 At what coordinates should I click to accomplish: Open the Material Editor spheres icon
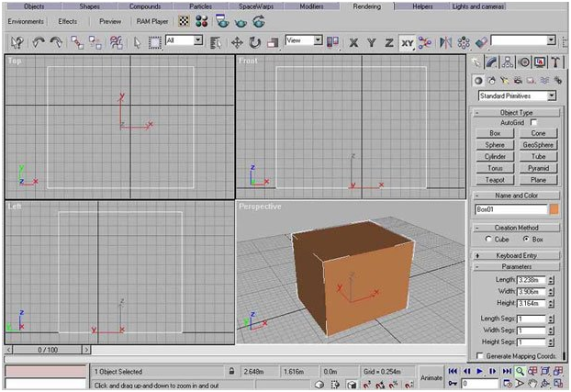tap(201, 21)
